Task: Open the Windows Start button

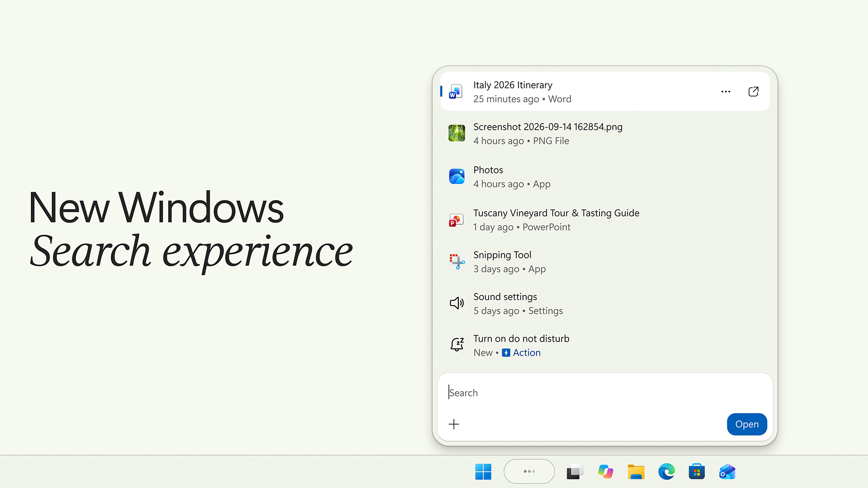Action: pyautogui.click(x=483, y=472)
